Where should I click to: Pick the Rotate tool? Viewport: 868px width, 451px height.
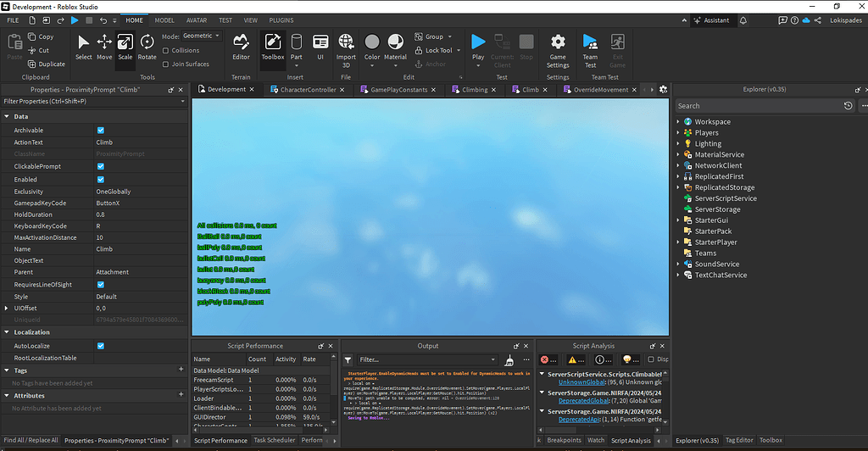pos(147,47)
